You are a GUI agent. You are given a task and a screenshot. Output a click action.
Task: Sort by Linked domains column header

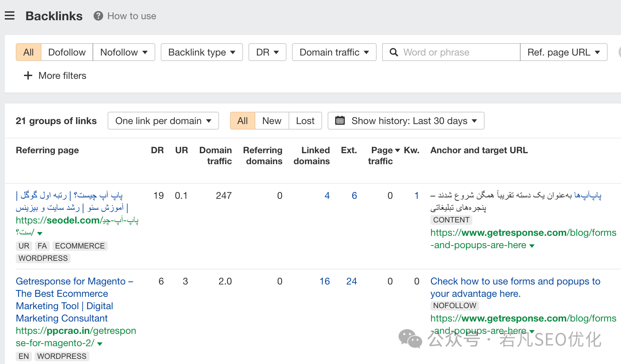coord(312,156)
